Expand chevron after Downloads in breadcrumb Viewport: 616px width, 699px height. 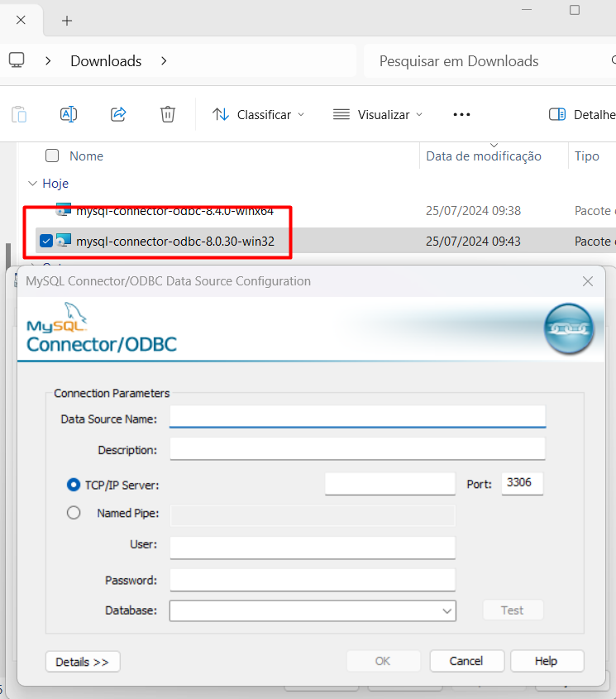(164, 60)
